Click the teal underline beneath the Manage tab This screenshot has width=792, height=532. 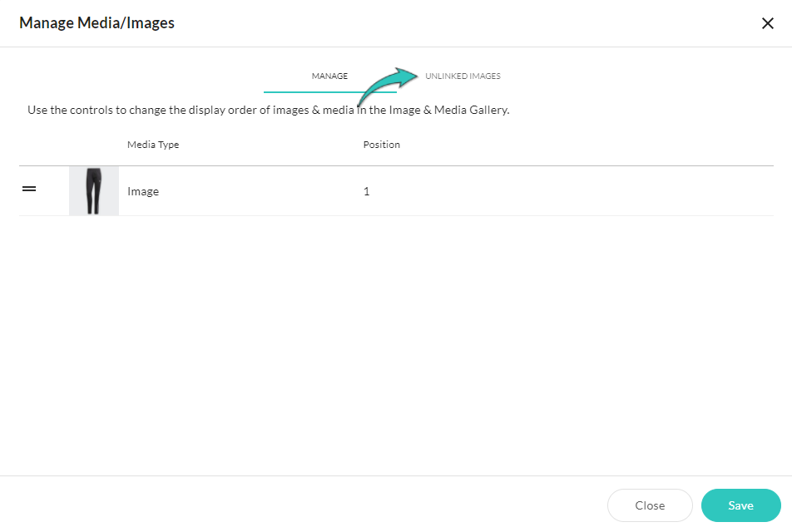[329, 92]
